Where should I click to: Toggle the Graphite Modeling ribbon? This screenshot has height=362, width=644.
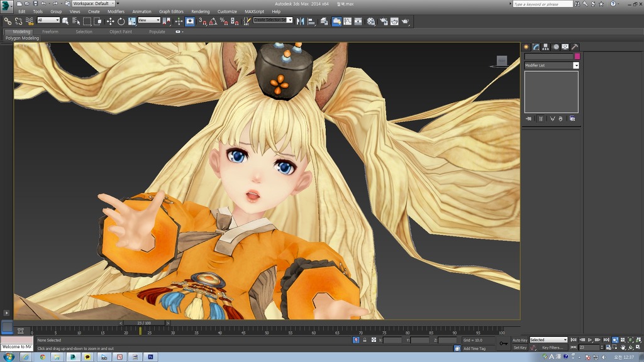[336, 21]
